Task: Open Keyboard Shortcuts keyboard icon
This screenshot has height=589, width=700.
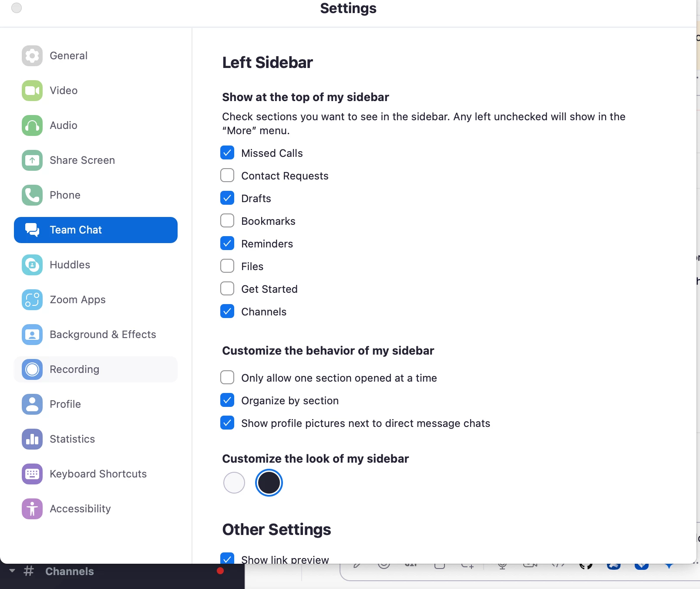Action: 32,474
